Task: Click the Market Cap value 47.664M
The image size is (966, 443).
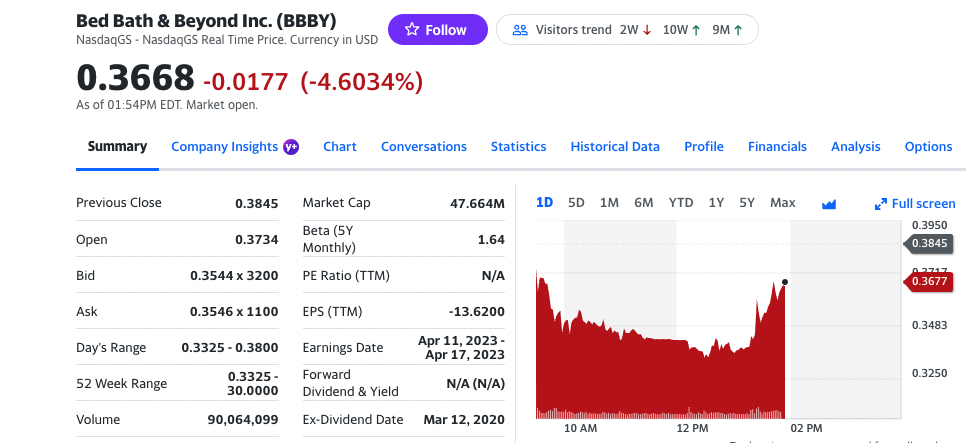Action: 477,203
